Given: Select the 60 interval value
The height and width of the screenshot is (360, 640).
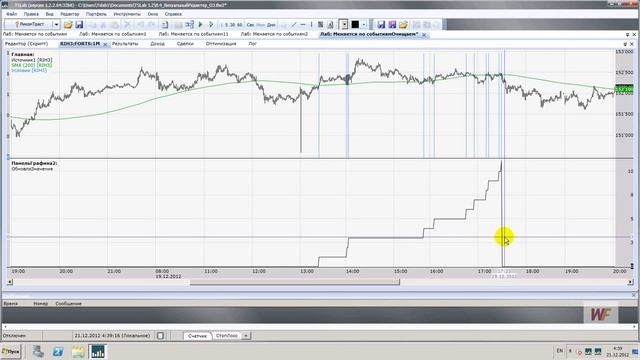Looking at the screenshot, I should pyautogui.click(x=240, y=25).
